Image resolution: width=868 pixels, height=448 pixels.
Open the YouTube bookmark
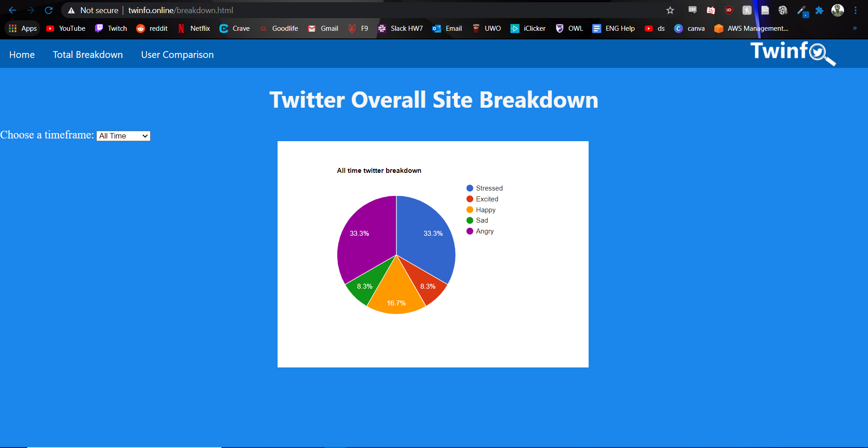tap(66, 28)
